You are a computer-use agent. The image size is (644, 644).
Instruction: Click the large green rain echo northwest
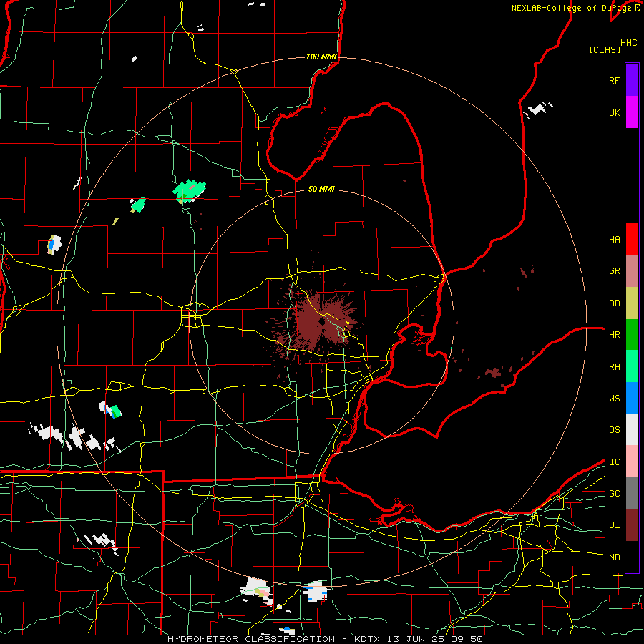click(x=189, y=190)
